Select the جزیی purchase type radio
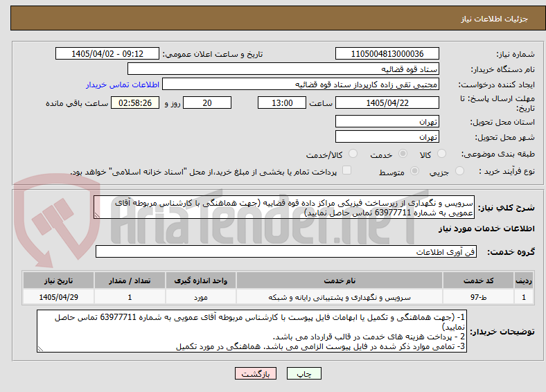 coord(459,170)
